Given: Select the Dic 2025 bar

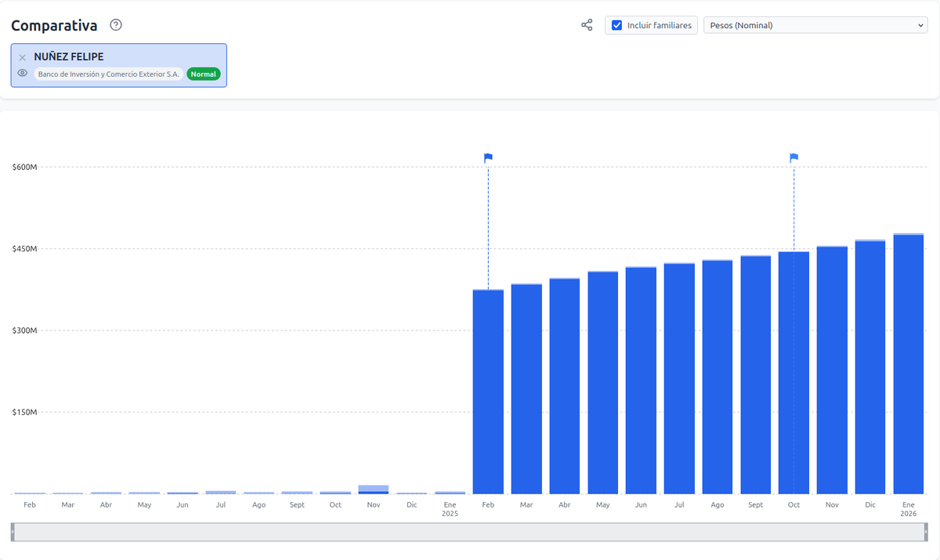Looking at the screenshot, I should coord(870,367).
